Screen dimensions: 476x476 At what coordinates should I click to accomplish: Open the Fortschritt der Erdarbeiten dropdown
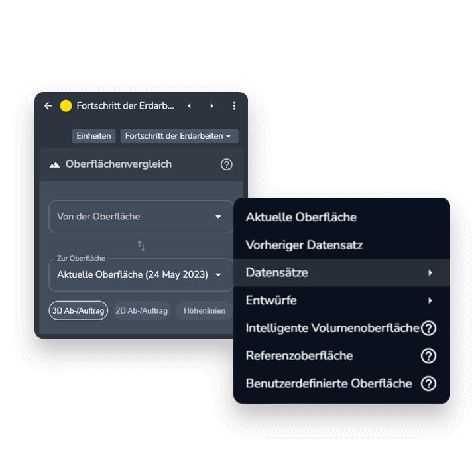pos(179,136)
